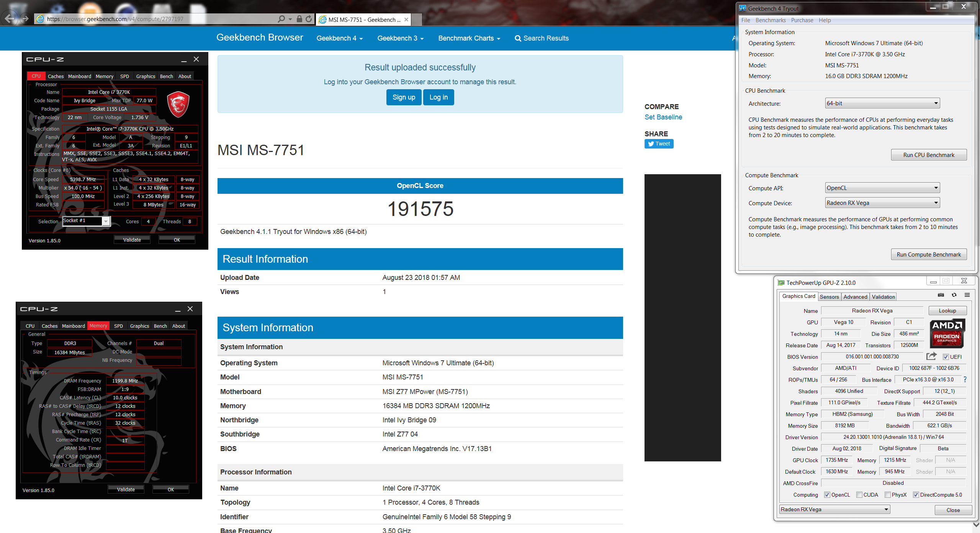Click the GPU-Z refresh arrows icon
The height and width of the screenshot is (533, 980).
[954, 295]
